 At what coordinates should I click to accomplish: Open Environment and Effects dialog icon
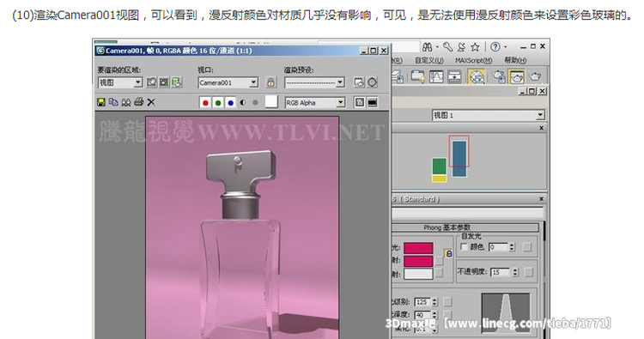372,82
